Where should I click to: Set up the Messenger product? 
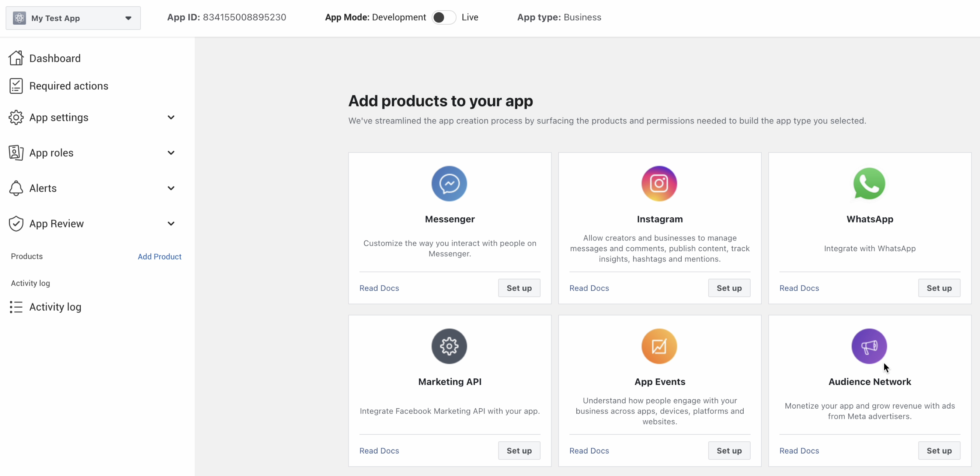tap(519, 288)
